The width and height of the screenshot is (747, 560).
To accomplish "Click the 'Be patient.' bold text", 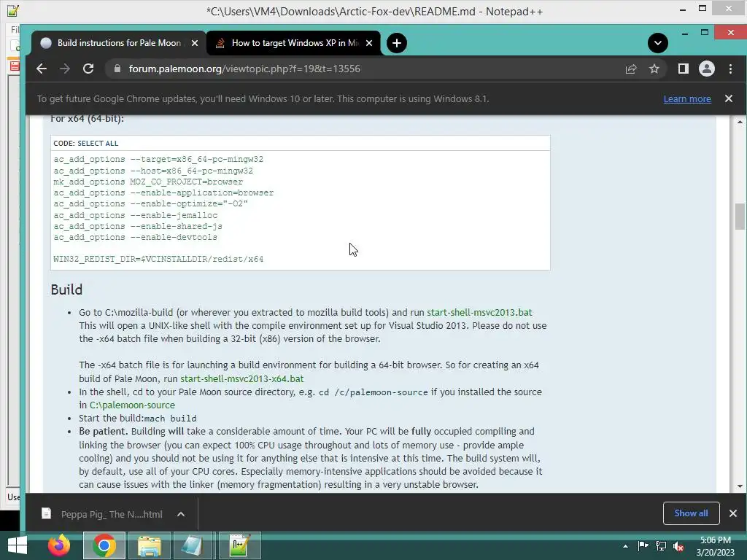I will [104, 432].
